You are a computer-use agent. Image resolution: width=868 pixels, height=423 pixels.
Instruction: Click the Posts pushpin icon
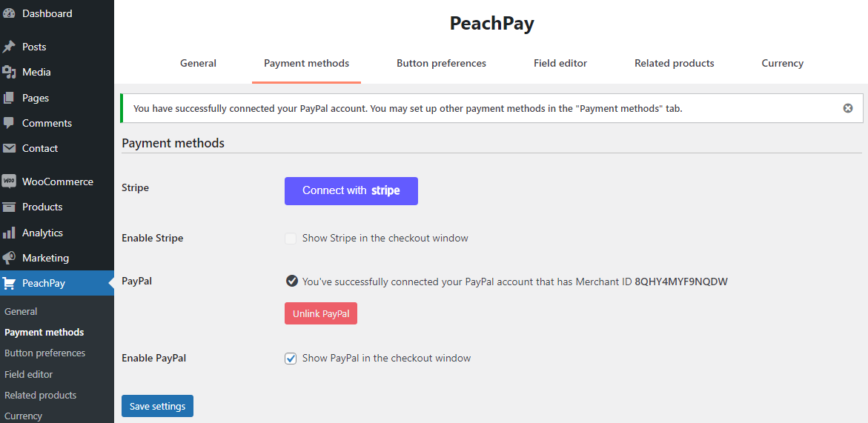pyautogui.click(x=9, y=47)
